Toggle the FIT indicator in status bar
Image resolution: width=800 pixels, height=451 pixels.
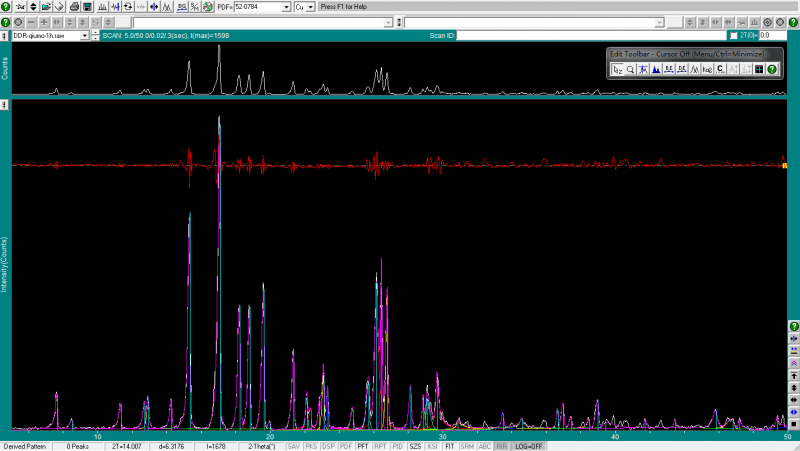click(449, 446)
